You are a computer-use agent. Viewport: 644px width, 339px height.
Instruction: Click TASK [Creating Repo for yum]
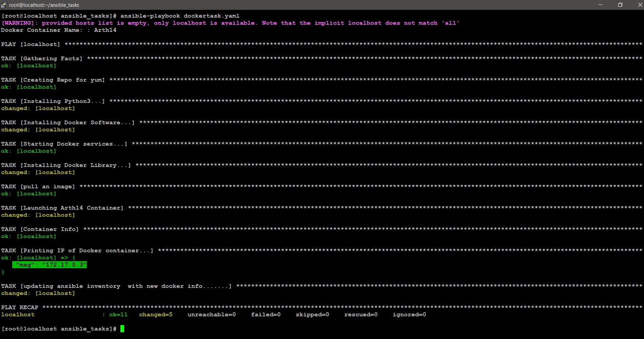[53, 80]
